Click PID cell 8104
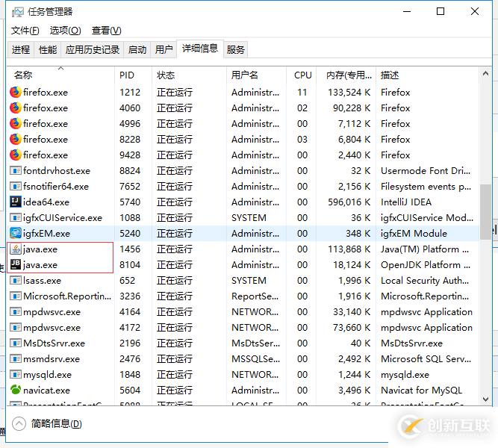The width and height of the screenshot is (498, 448). pyautogui.click(x=130, y=264)
